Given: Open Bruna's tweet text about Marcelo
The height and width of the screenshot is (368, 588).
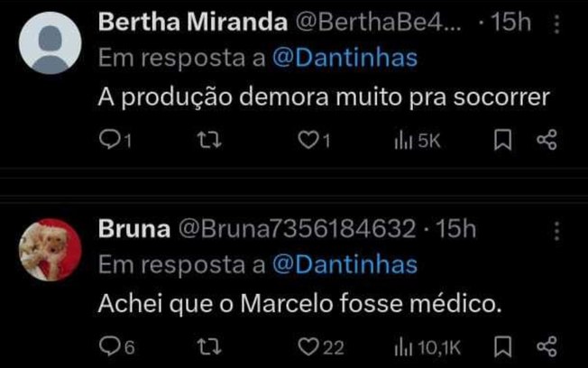Looking at the screenshot, I should click(299, 305).
